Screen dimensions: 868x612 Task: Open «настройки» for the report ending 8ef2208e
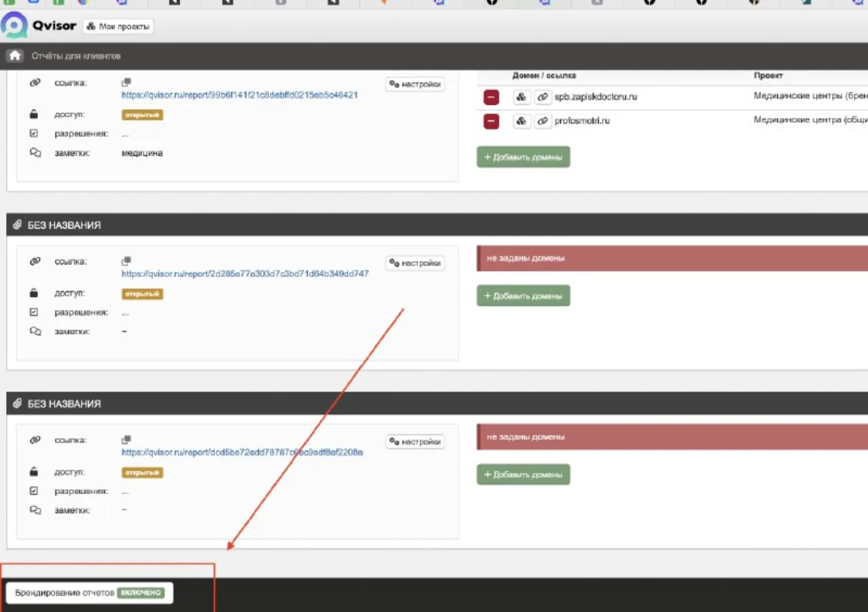click(415, 442)
